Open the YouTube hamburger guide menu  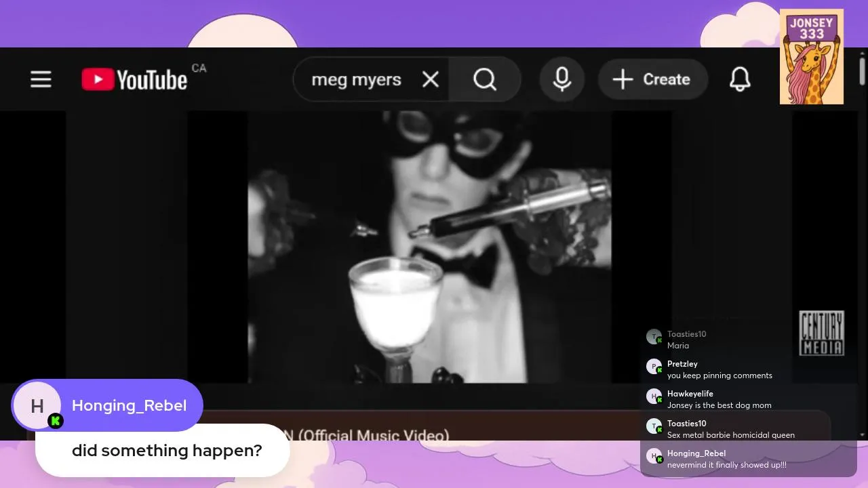(41, 80)
